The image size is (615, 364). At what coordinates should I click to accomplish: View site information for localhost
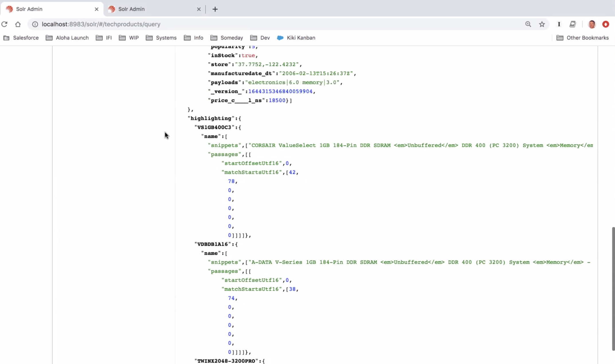[35, 24]
